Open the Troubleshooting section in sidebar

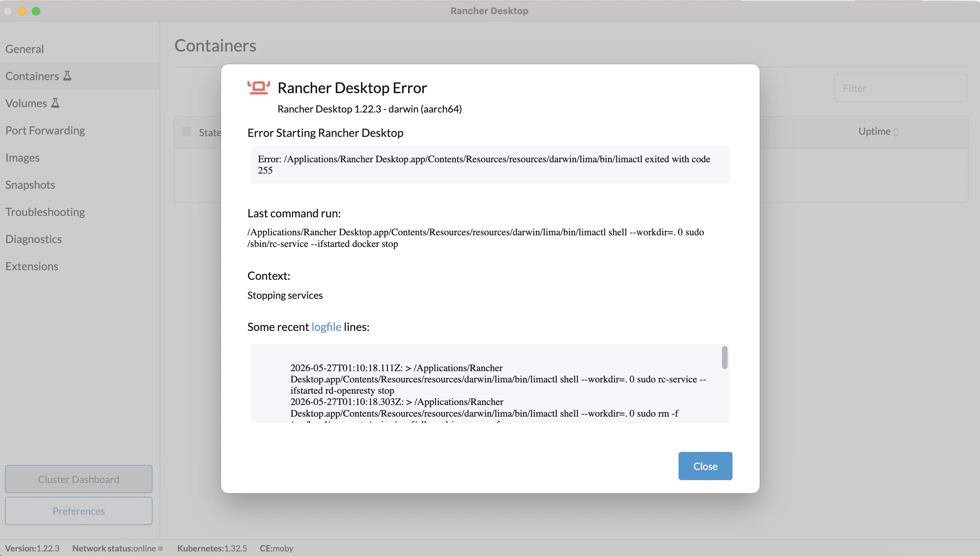coord(80,212)
